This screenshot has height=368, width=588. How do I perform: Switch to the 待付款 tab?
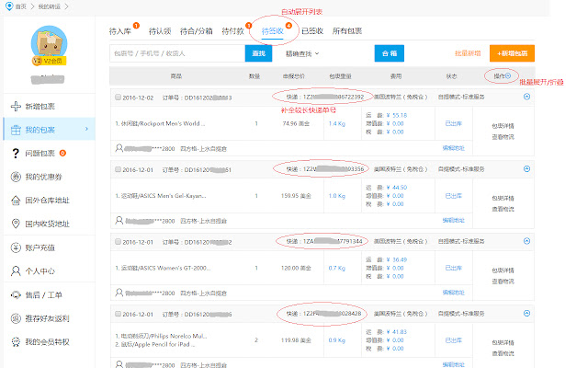(232, 31)
